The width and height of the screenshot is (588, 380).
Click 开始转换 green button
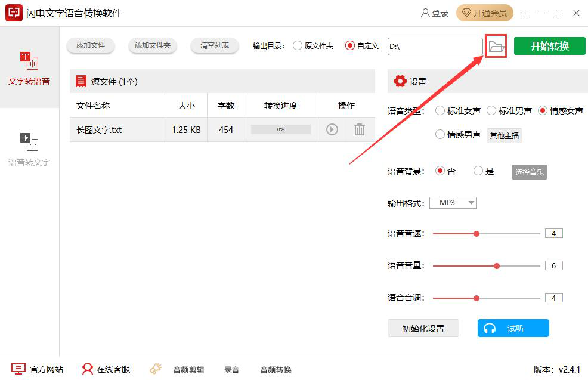(549, 46)
